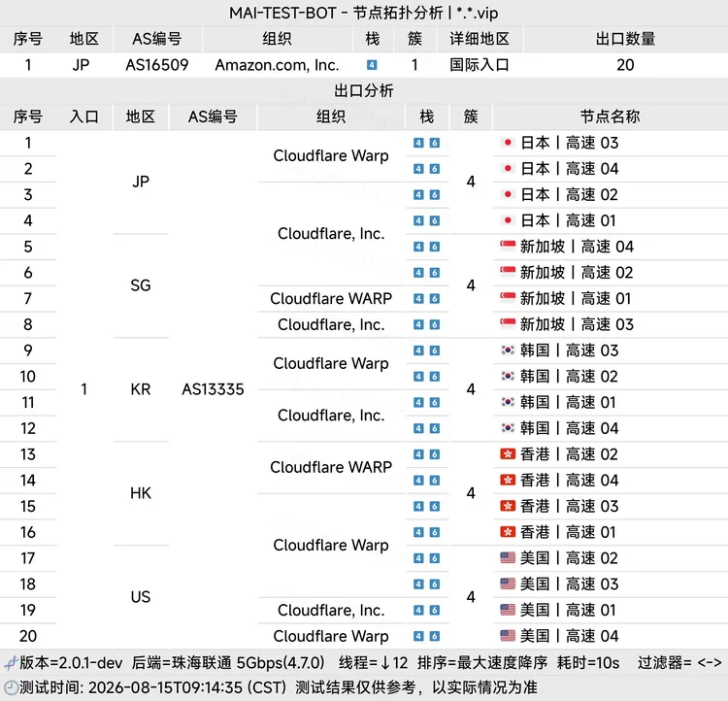Click the node name 新加坡 | 高速 02
728x701 pixels.
click(577, 272)
